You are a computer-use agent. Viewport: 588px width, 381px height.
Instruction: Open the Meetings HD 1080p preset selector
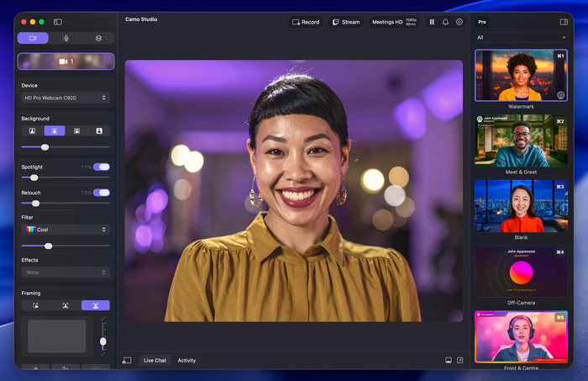394,22
